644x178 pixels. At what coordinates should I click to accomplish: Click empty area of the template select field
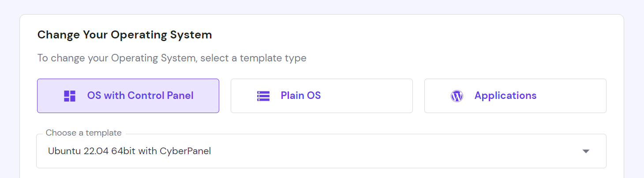point(397,151)
